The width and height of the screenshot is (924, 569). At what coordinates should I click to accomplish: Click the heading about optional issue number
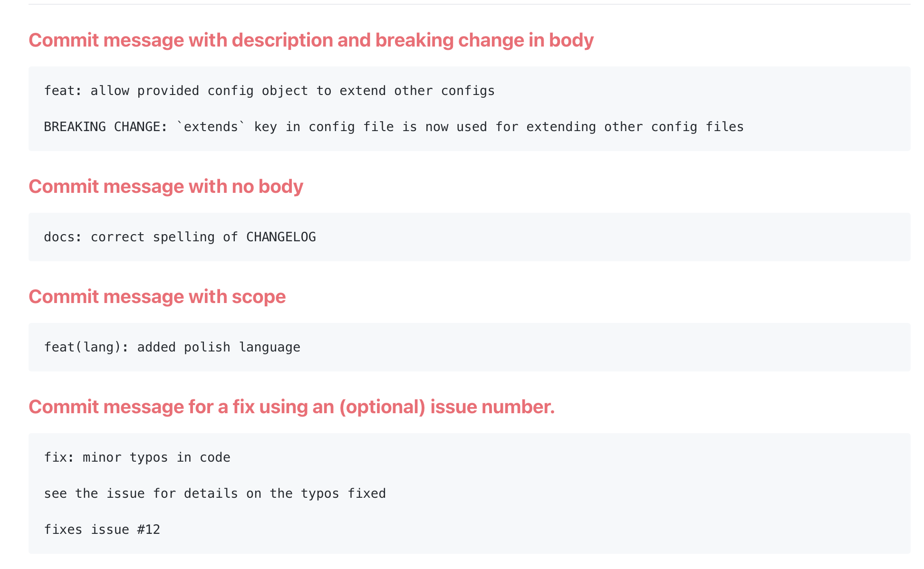tap(291, 407)
